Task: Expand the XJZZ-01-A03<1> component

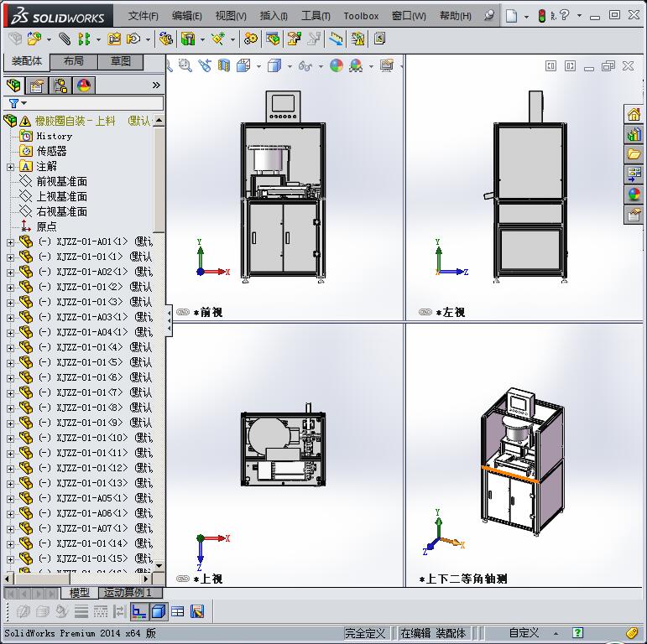Action: point(10,318)
